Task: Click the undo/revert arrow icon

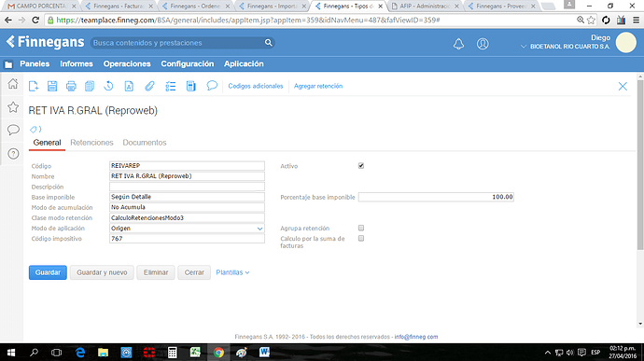Action: [108, 86]
